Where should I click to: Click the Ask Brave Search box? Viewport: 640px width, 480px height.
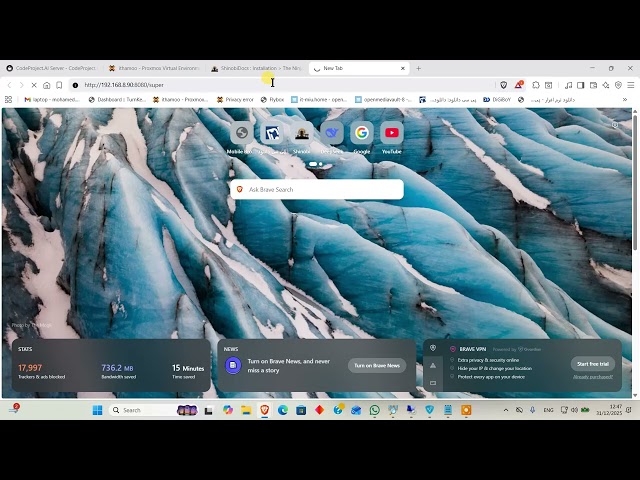pos(317,189)
